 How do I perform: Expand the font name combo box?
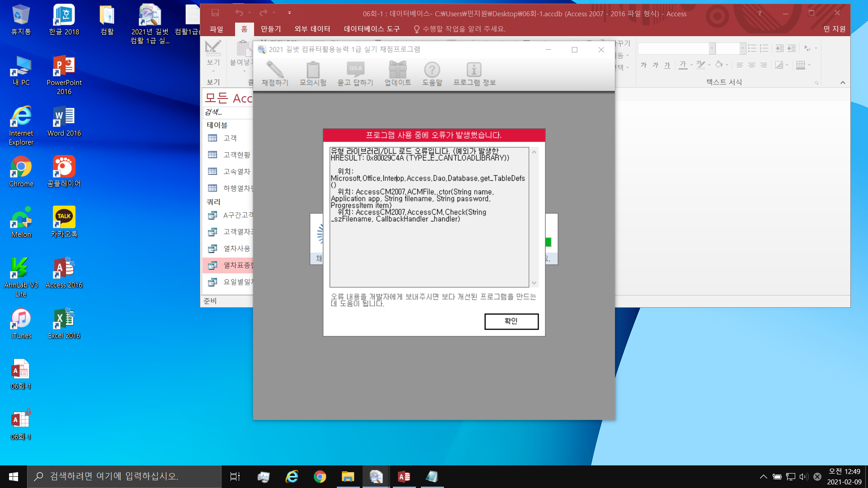tap(712, 48)
